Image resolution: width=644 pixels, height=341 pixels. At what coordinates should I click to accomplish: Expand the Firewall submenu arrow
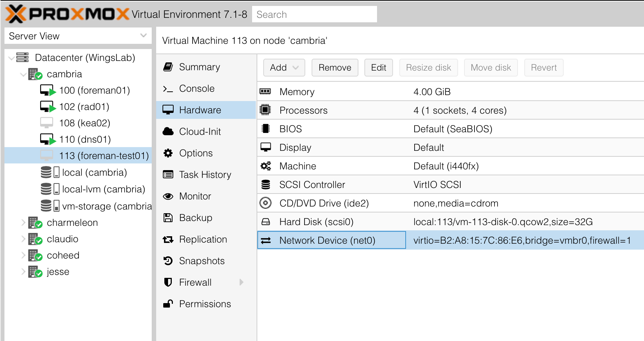tap(241, 282)
